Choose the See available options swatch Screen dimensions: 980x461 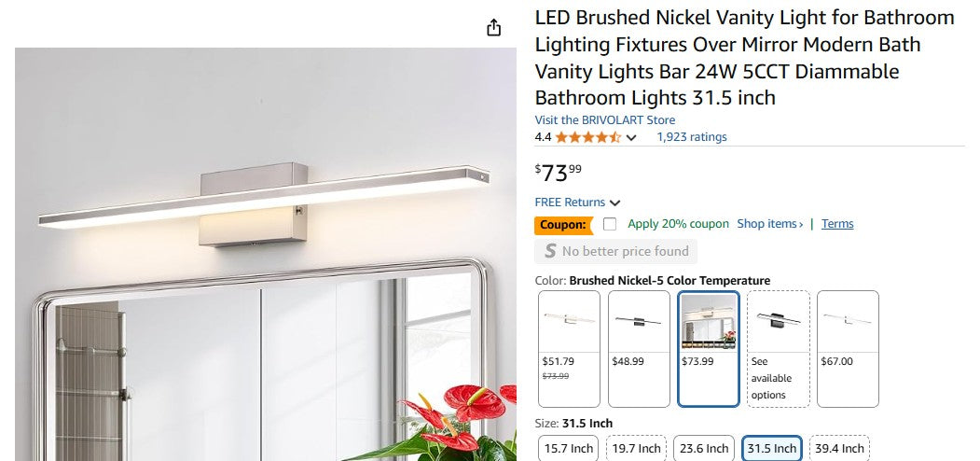click(x=778, y=348)
